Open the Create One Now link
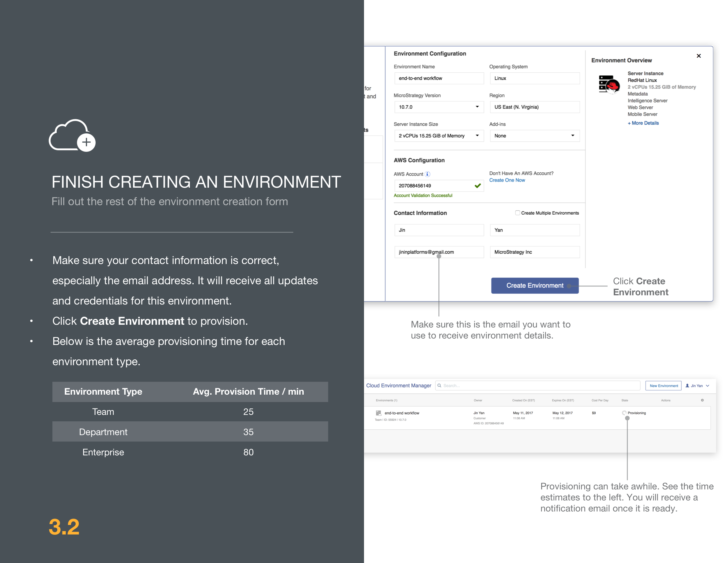 coord(507,180)
